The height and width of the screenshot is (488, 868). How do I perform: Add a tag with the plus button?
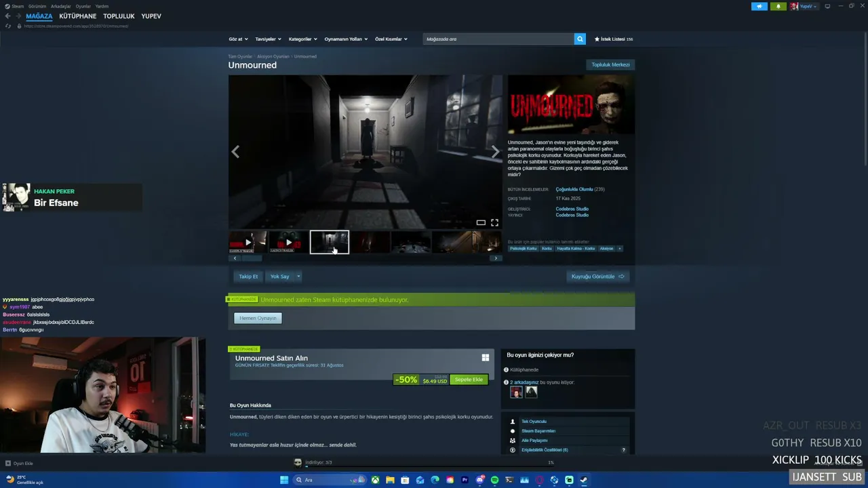coord(619,249)
